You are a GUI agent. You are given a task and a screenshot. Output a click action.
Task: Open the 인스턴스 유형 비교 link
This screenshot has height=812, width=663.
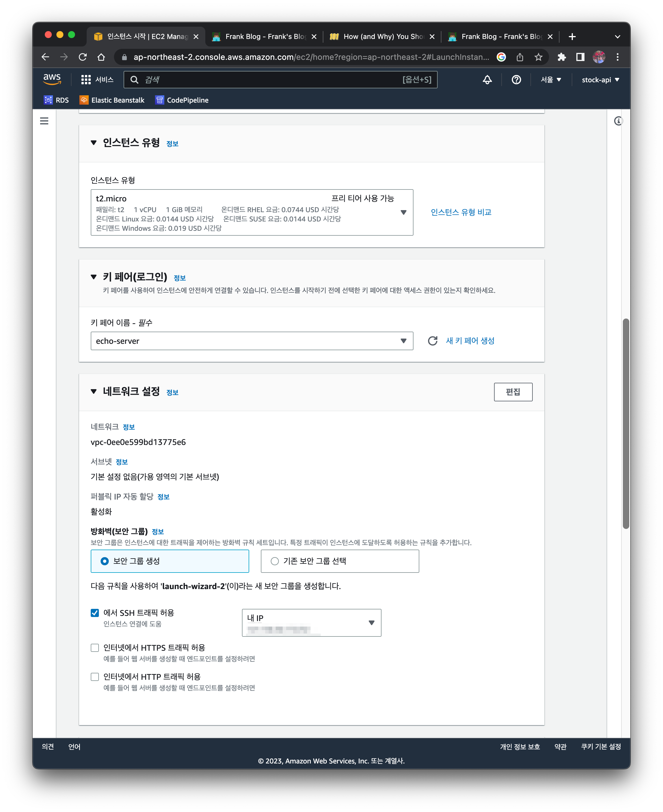pyautogui.click(x=462, y=212)
